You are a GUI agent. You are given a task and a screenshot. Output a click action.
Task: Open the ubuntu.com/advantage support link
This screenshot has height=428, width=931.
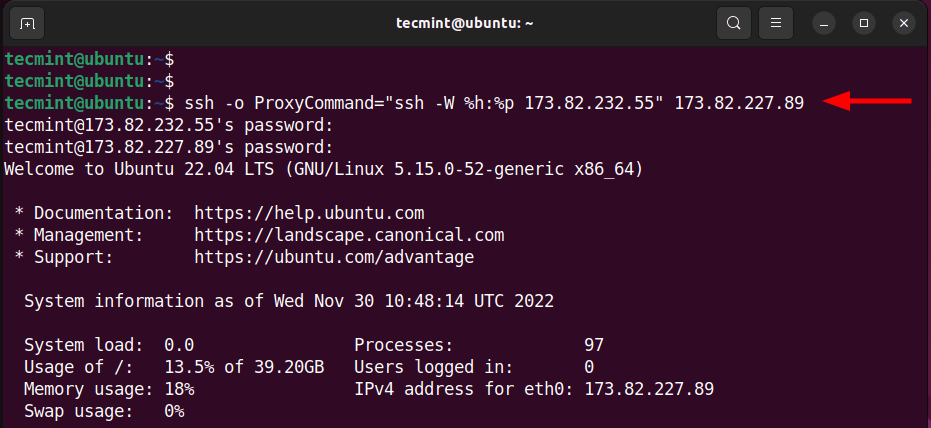coord(334,257)
